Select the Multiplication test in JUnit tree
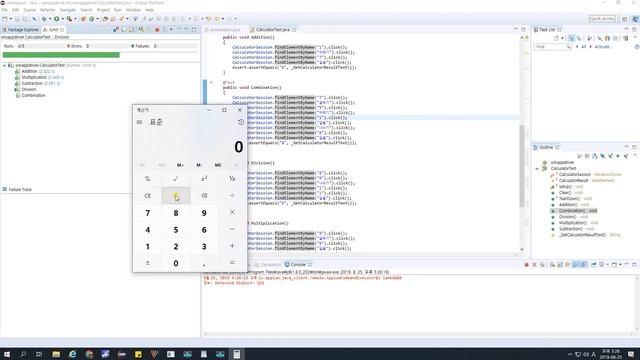640x360 pixels. click(39, 77)
